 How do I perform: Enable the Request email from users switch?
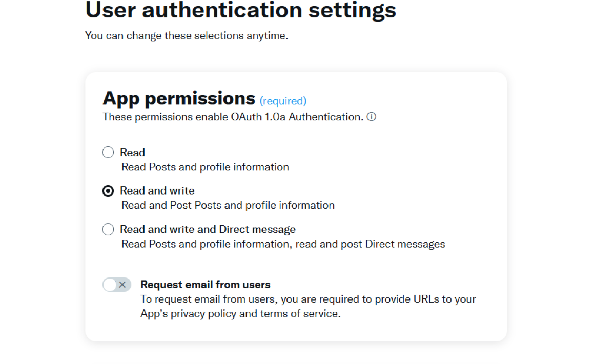(117, 285)
